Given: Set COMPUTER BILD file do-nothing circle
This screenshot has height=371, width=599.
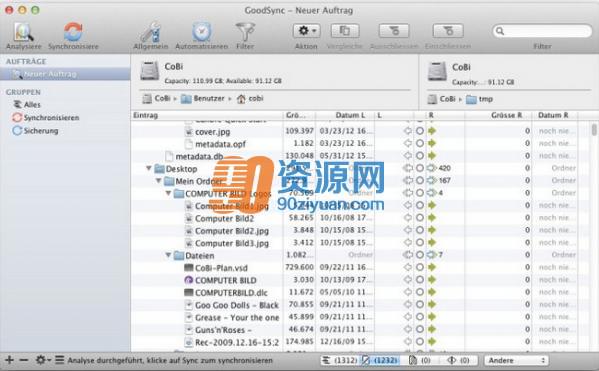Looking at the screenshot, I should tap(419, 279).
